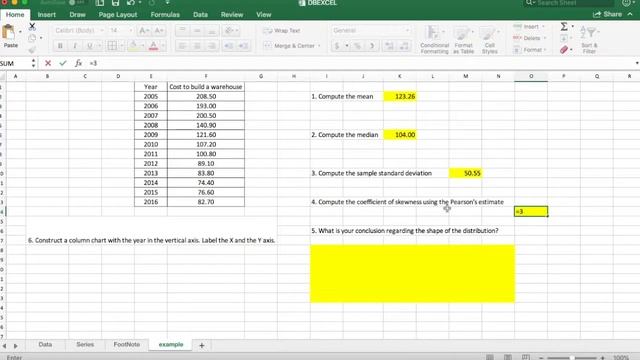640x360 pixels.
Task: Click the Increase Font Size icon
Action: coord(144,31)
